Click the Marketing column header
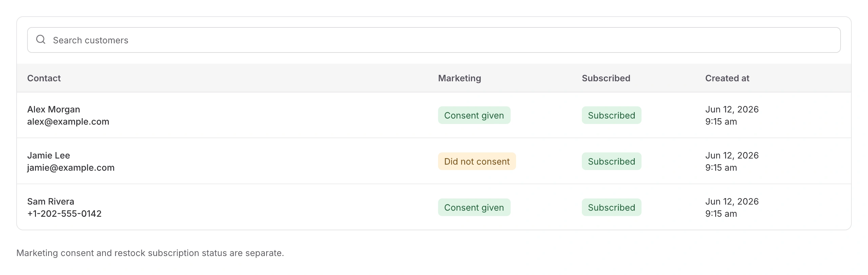The width and height of the screenshot is (868, 275). [x=459, y=78]
